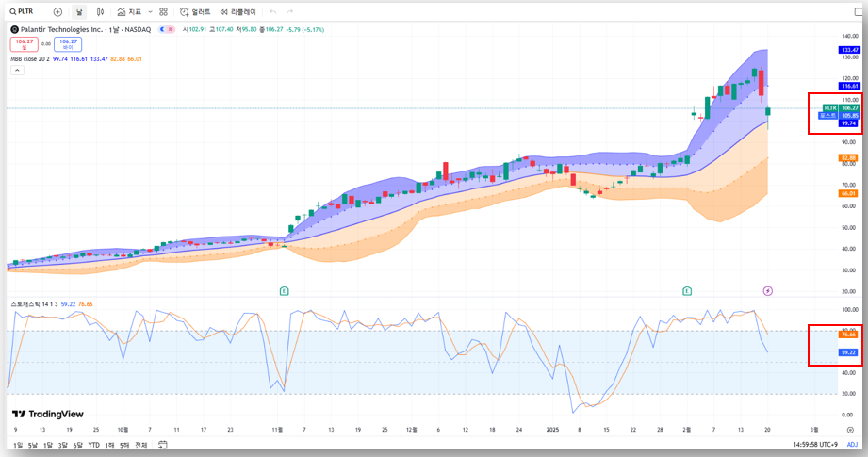The width and height of the screenshot is (868, 457).
Task: Select the 스토캐스틱 14 1 3 indicator label
Action: click(34, 303)
